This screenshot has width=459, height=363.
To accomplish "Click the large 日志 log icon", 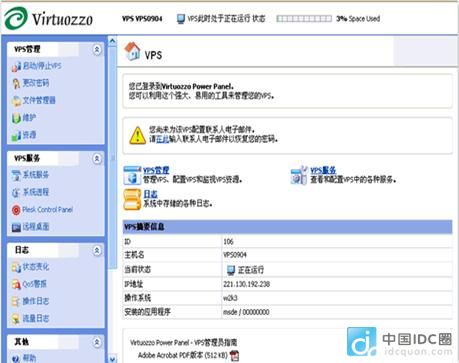I will point(132,199).
